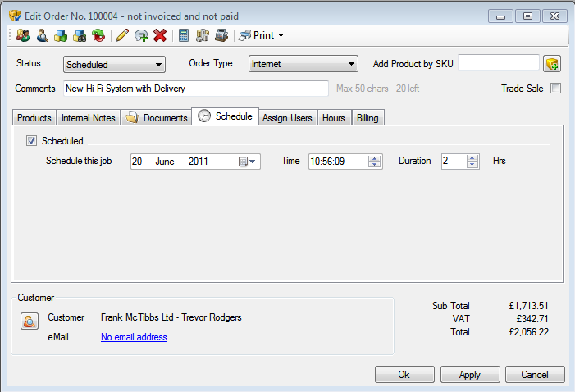The image size is (575, 392).
Task: Open the calculator icon in toolbar
Action: pos(184,35)
